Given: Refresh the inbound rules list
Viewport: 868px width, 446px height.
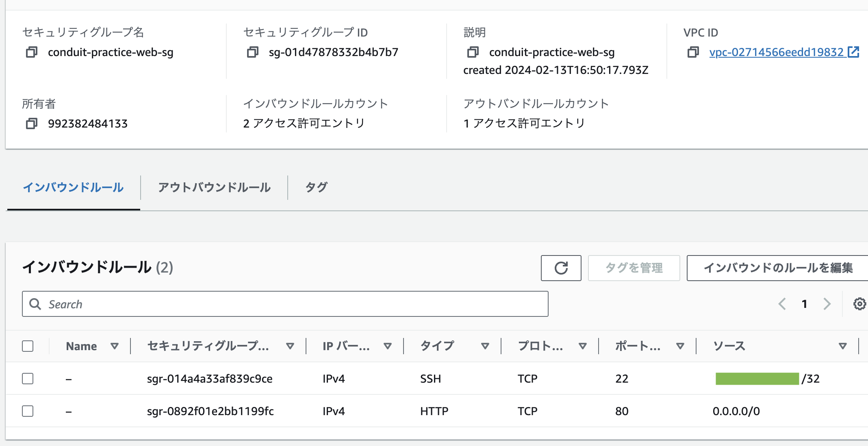Looking at the screenshot, I should [561, 268].
